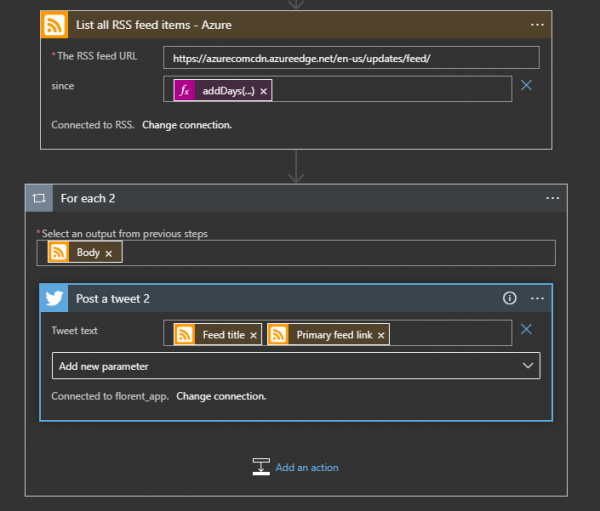Remove the addDays(...) token
This screenshot has height=511, width=600.
[263, 91]
